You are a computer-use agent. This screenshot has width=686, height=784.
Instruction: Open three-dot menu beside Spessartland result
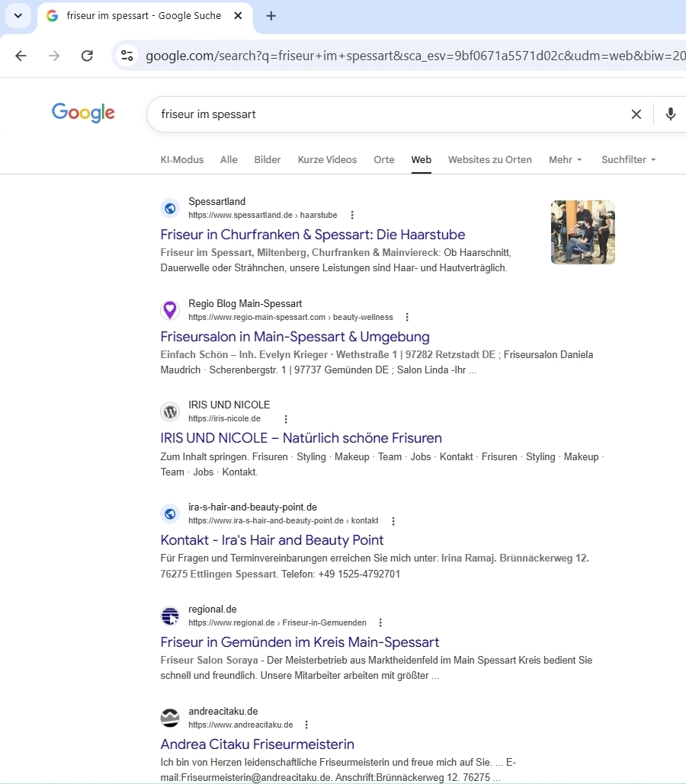[x=351, y=216]
